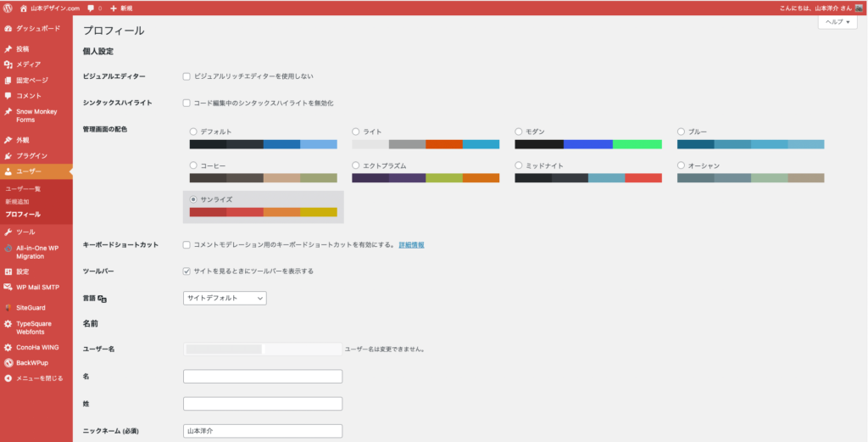Select the ブルー color scheme radio

click(682, 131)
